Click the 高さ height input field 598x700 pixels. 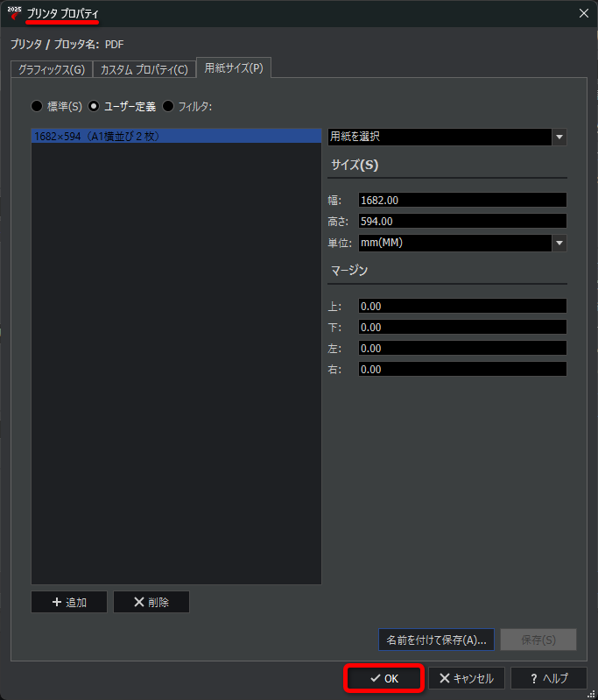coord(461,222)
